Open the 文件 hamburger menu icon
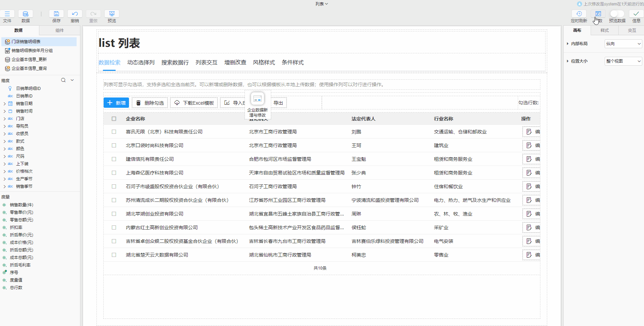644x326 pixels. [7, 14]
